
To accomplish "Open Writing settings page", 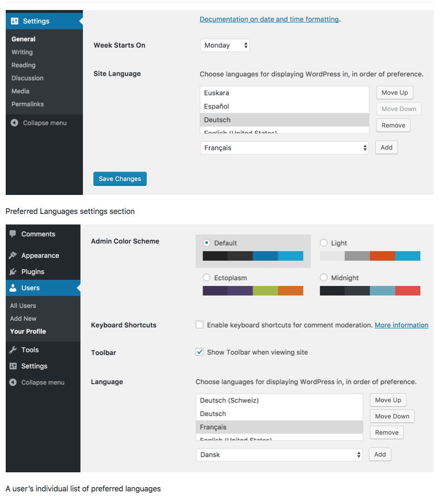I will click(x=22, y=52).
